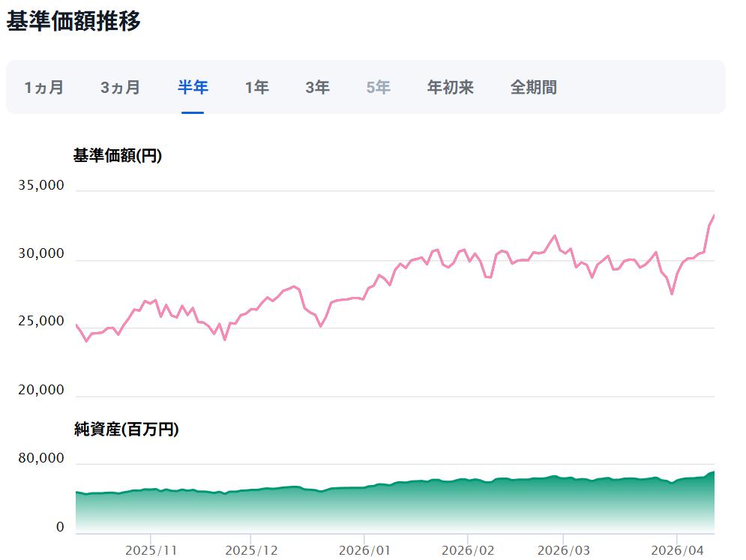Select the 2026/01 date axis label
The image size is (746, 560).
(364, 550)
